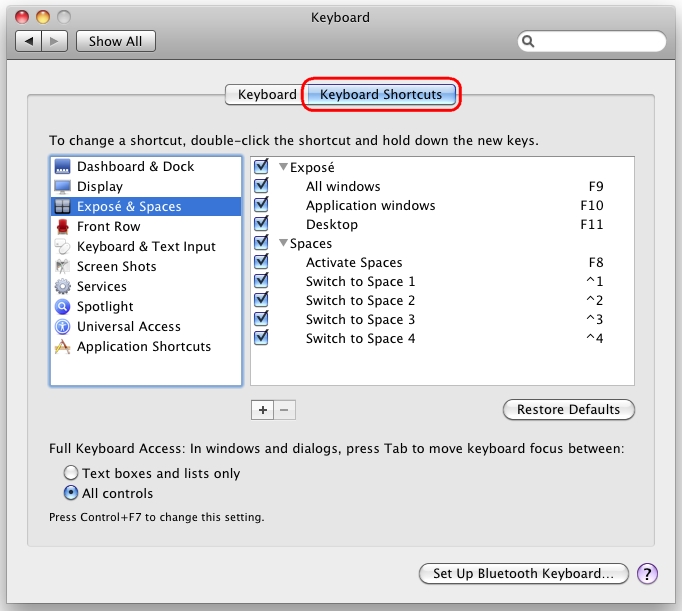Select Dashboard & Dock in category list

[146, 167]
